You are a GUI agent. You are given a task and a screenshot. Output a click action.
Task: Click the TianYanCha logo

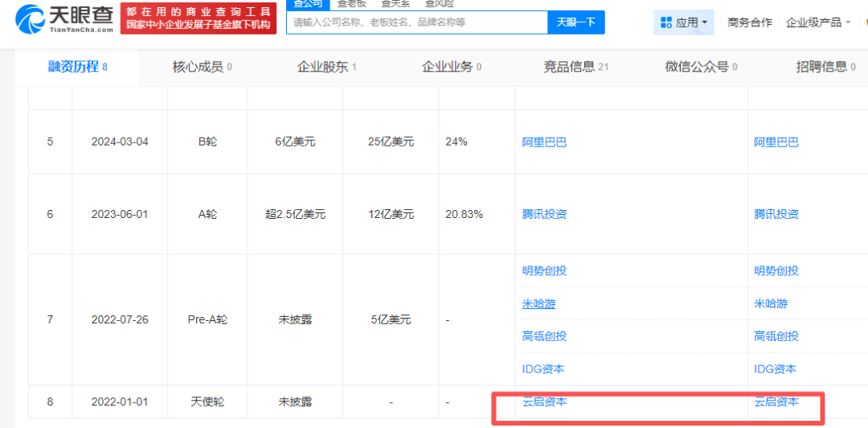pyautogui.click(x=63, y=19)
